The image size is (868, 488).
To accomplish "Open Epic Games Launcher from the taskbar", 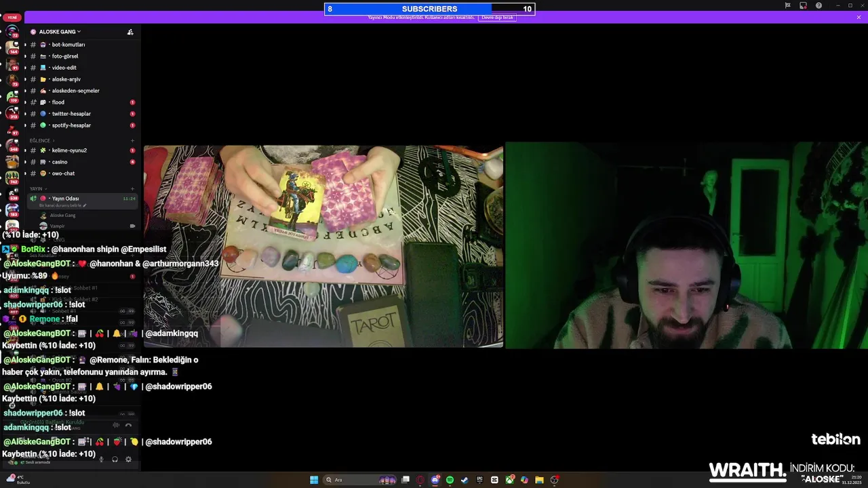I will [479, 480].
